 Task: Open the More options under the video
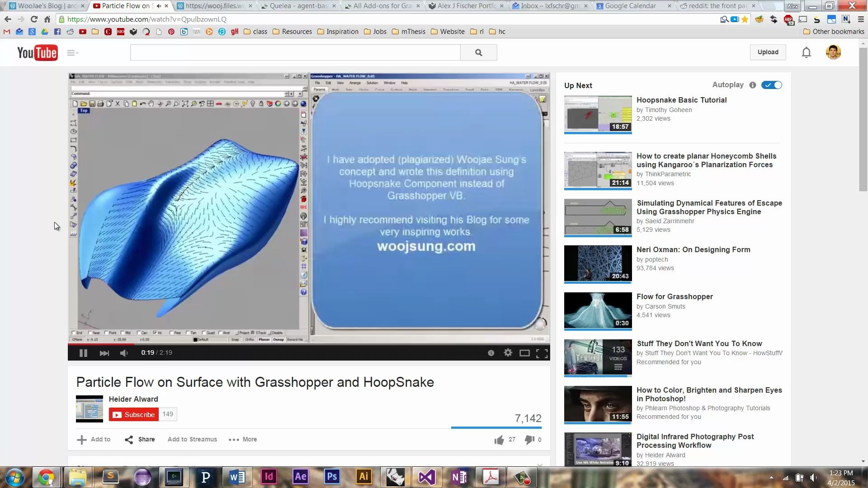[243, 439]
